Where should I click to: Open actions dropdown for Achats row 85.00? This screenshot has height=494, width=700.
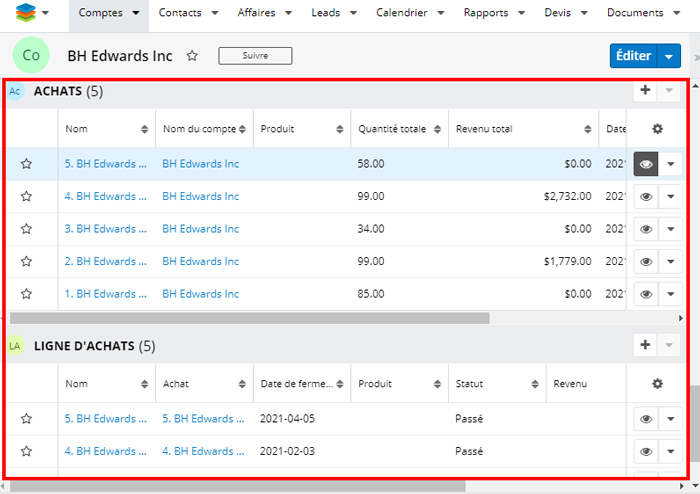coord(671,294)
